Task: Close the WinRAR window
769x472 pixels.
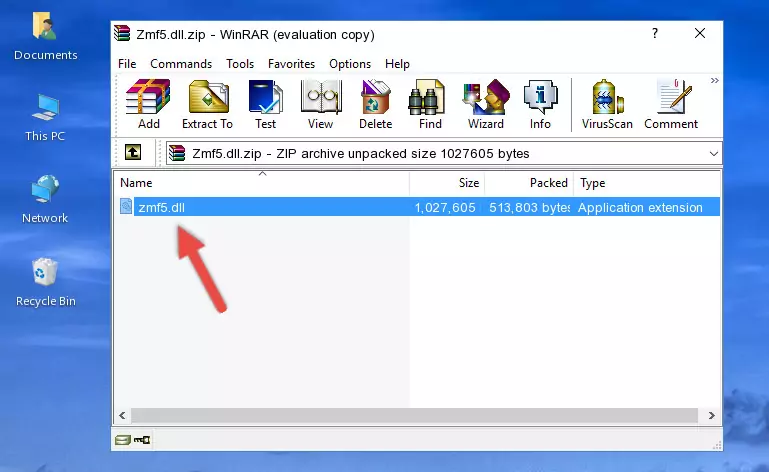Action: [700, 33]
